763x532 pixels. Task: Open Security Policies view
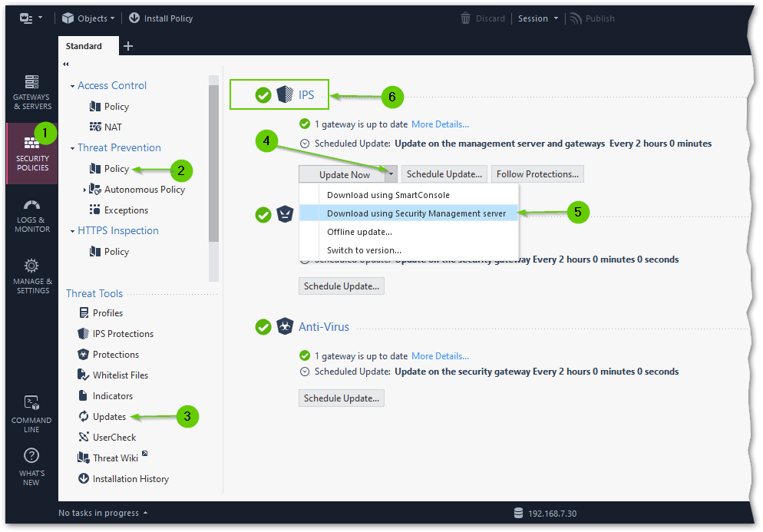click(32, 154)
